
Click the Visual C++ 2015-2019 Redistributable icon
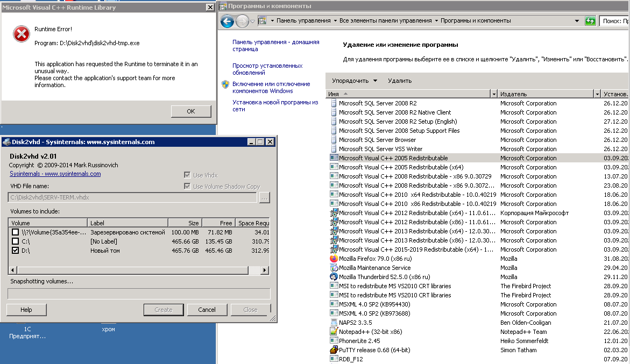pos(334,249)
